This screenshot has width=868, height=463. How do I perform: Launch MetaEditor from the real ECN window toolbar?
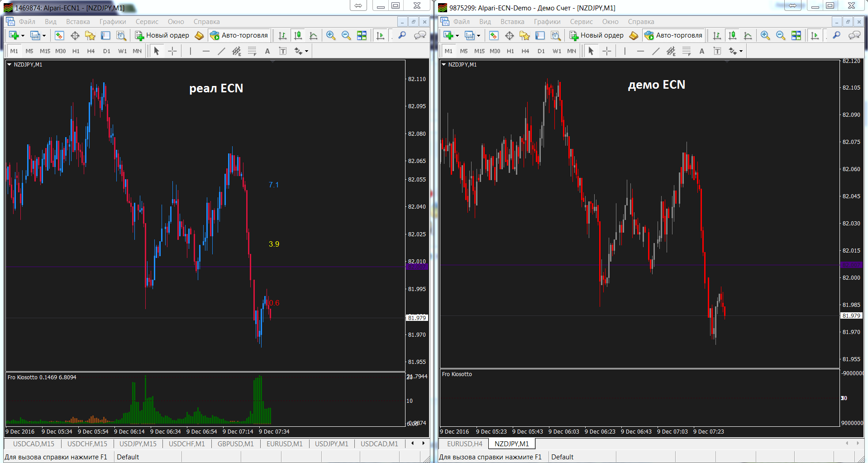tap(199, 35)
